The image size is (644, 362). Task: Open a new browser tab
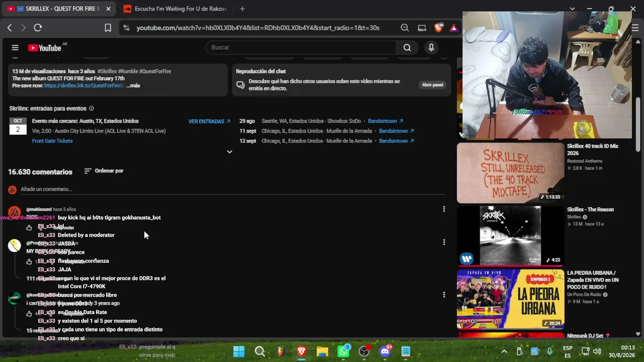click(x=242, y=9)
